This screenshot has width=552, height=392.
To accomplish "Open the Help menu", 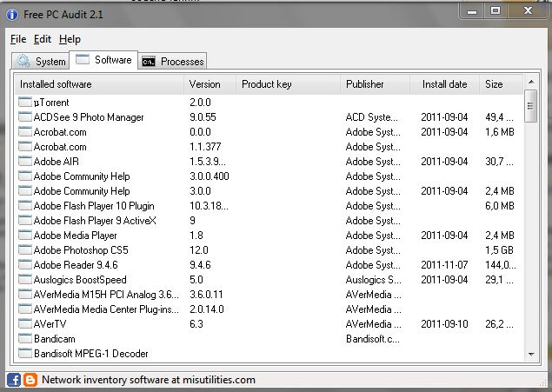I will (70, 39).
